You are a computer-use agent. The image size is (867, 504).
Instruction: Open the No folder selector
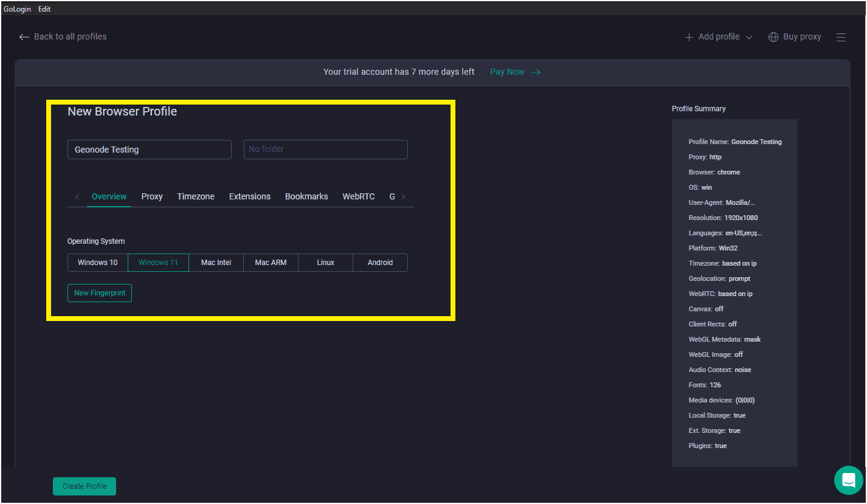tap(325, 149)
